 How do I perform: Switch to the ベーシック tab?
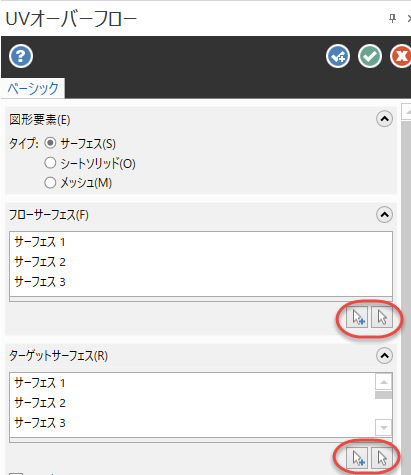tap(33, 88)
